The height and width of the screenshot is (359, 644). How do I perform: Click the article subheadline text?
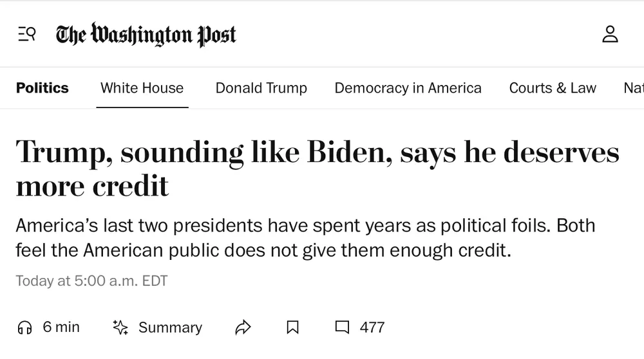305,237
